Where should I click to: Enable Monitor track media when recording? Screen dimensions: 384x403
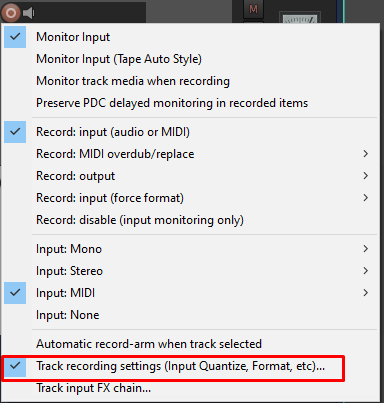coord(190,81)
